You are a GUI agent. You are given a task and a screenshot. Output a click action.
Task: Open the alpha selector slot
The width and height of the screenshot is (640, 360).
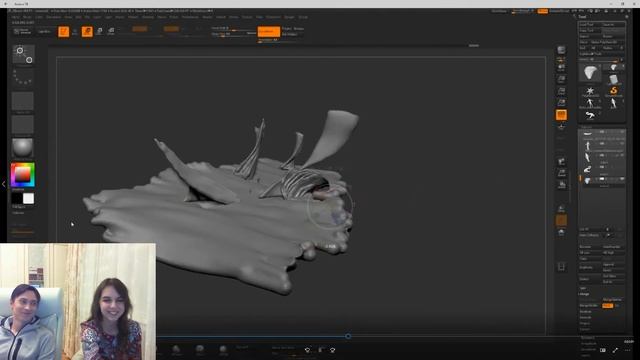[x=23, y=102]
